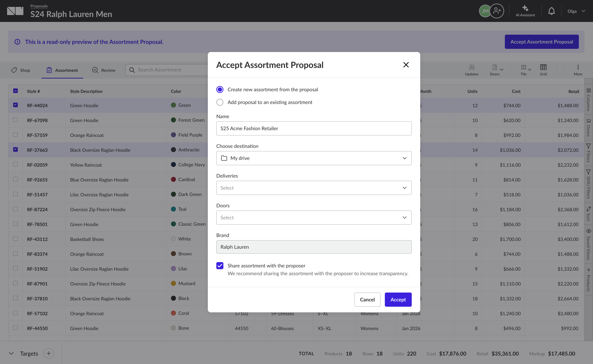Click the Retail column header
Screen dimensions: 593x364
coord(574,91)
